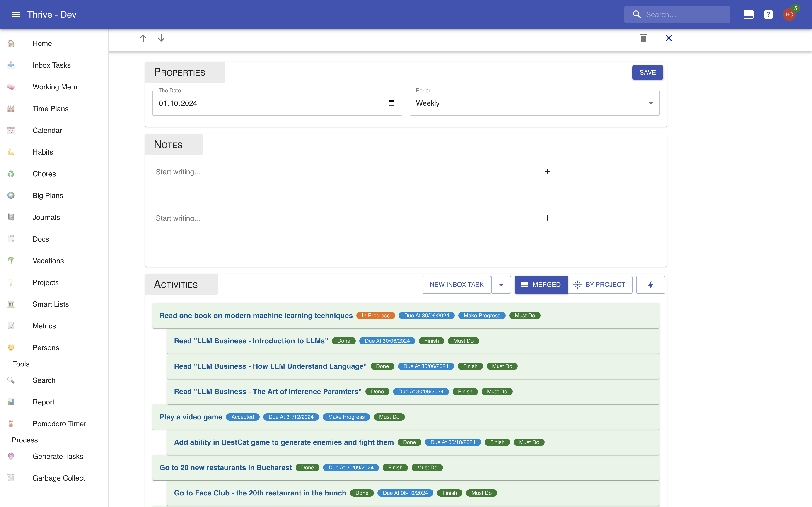The height and width of the screenshot is (507, 812).
Task: Open Time Plans in sidebar
Action: click(x=50, y=109)
